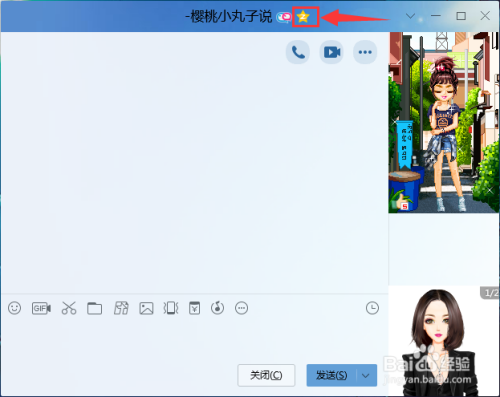The height and width of the screenshot is (397, 500).
Task: Click the QQ show street avatar image
Action: click(444, 122)
